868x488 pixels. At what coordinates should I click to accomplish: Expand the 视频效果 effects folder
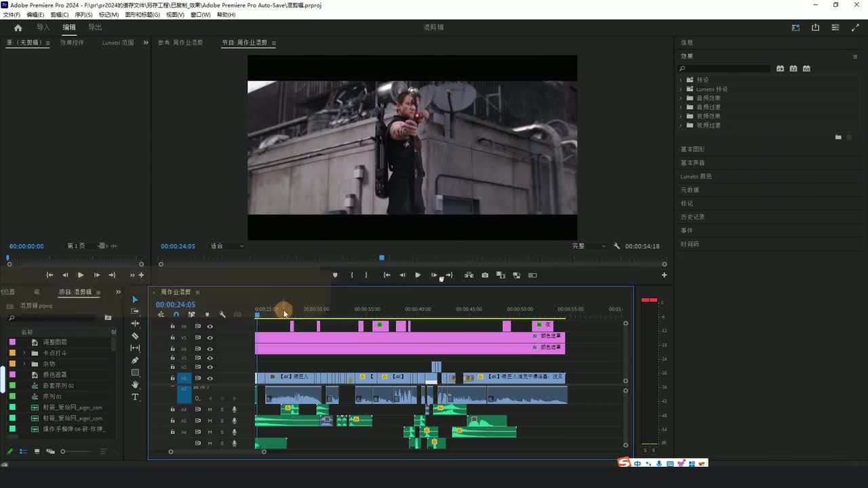681,116
